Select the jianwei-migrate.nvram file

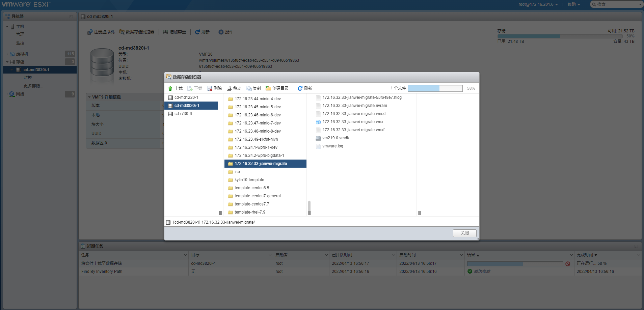(x=365, y=106)
